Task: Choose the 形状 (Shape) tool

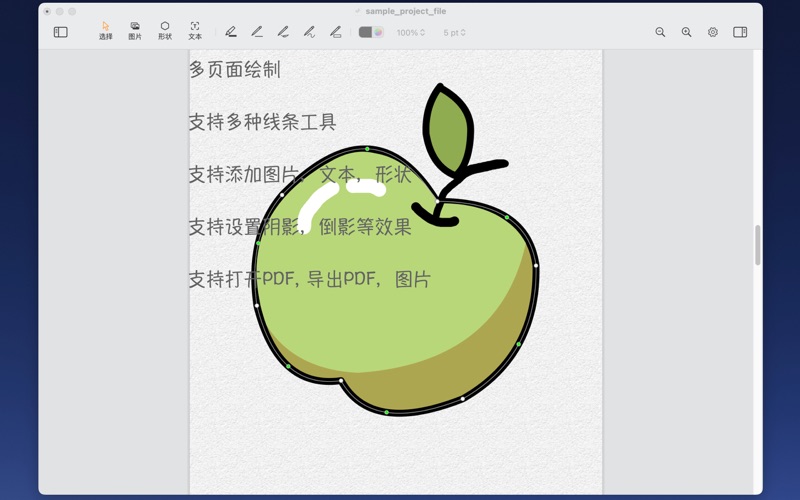Action: tap(165, 31)
